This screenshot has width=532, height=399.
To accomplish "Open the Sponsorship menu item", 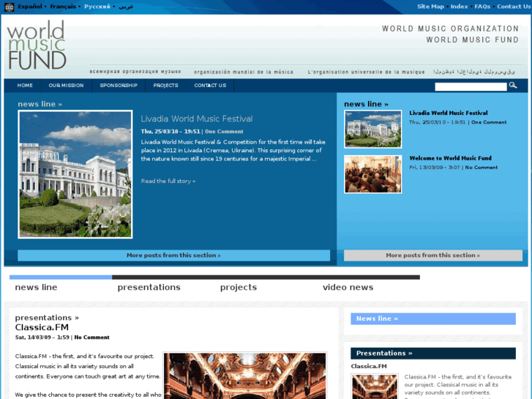I will 119,85.
